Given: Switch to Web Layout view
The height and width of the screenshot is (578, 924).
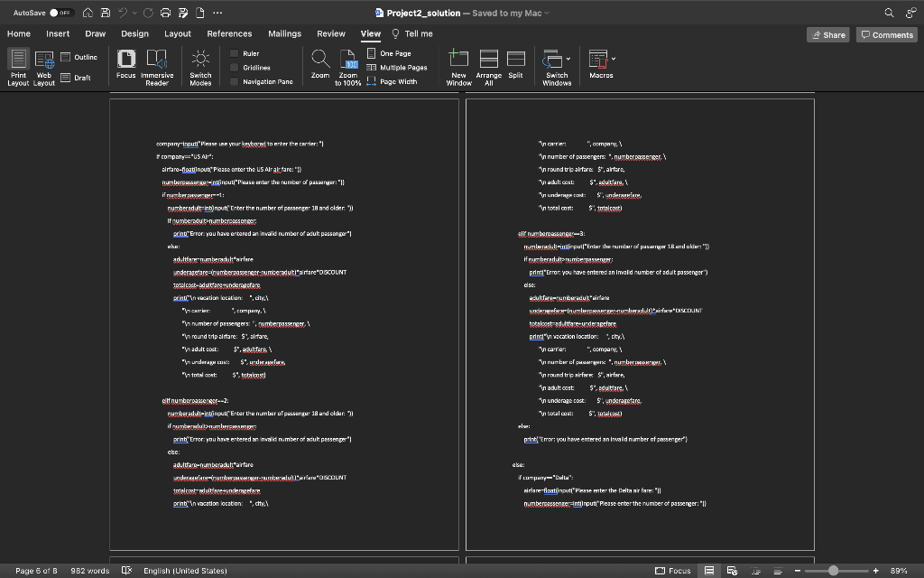Looking at the screenshot, I should (x=42, y=61).
